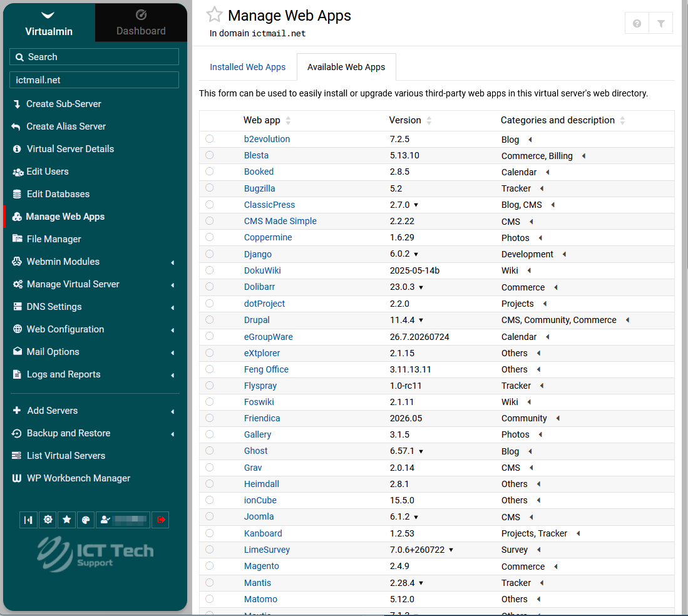Click the red logout icon
Image resolution: width=688 pixels, height=616 pixels.
point(161,520)
